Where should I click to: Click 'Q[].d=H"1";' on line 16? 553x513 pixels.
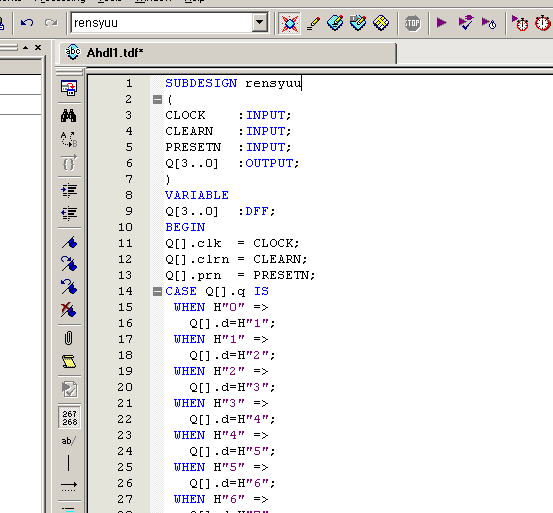[232, 323]
